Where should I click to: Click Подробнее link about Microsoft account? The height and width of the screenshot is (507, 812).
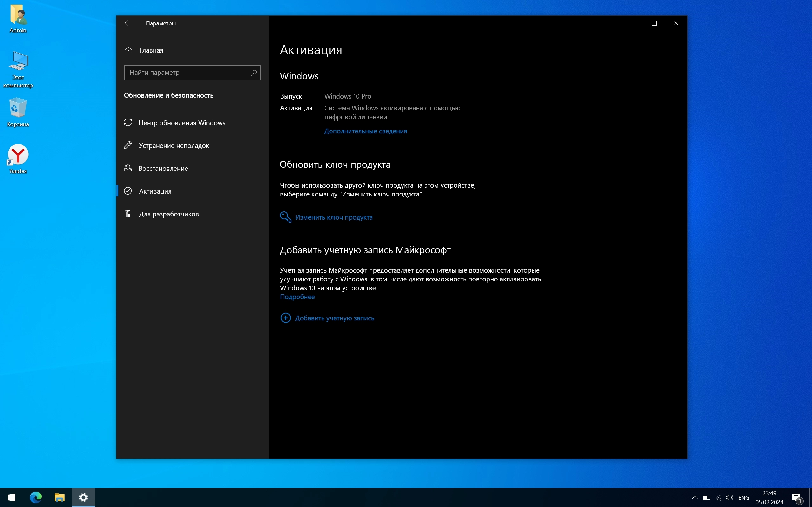pyautogui.click(x=297, y=297)
